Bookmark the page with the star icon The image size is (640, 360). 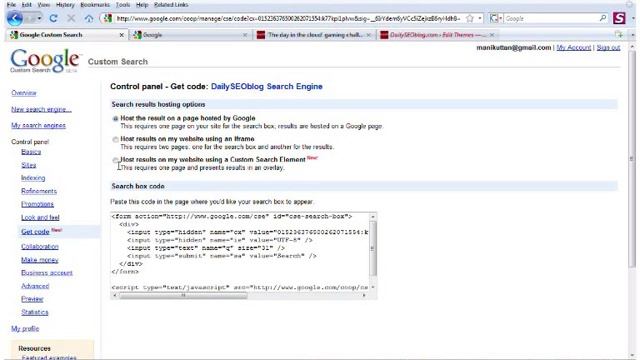pyautogui.click(x=470, y=18)
